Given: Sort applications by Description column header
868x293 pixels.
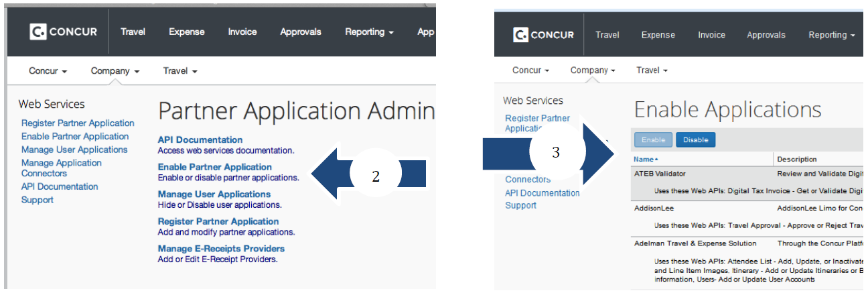Looking at the screenshot, I should 797,159.
